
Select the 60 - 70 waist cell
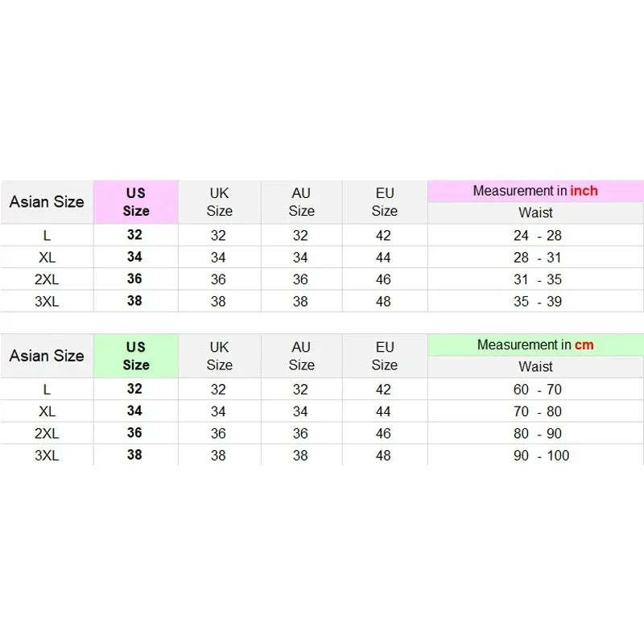[537, 390]
